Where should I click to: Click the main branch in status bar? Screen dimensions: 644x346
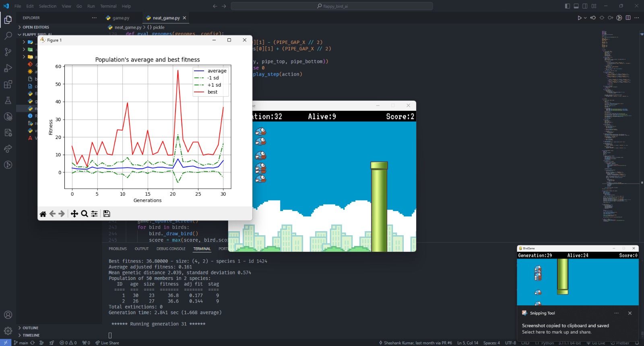pyautogui.click(x=21, y=343)
